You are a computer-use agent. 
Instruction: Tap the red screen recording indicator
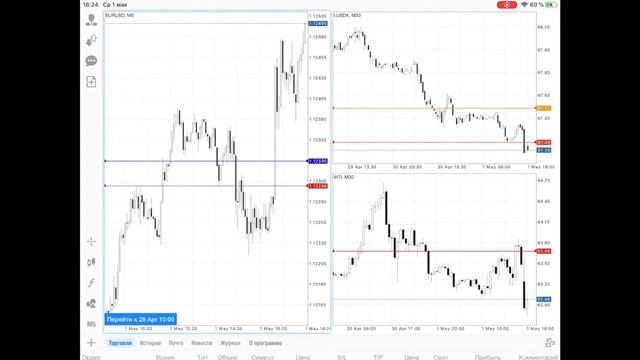(x=507, y=5)
